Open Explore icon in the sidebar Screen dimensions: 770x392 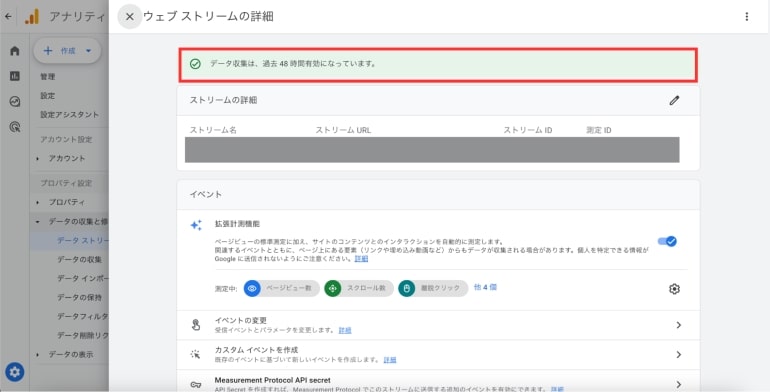pos(15,102)
